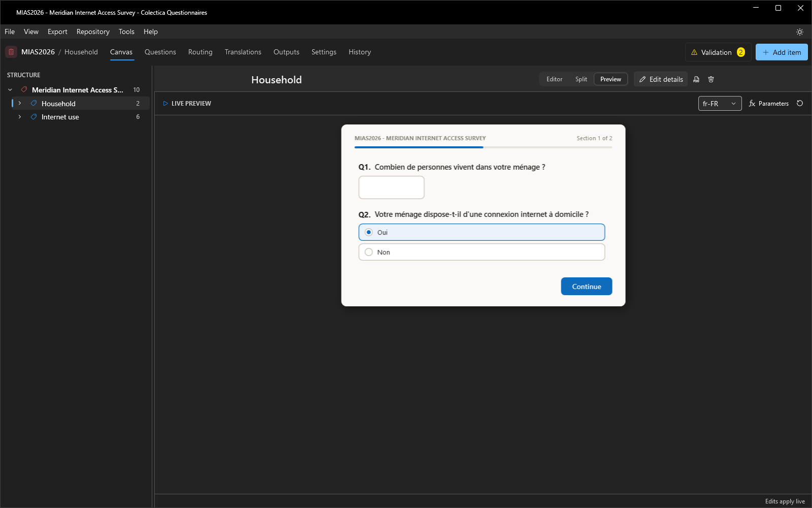
Task: Open the Settings tab
Action: (324, 52)
